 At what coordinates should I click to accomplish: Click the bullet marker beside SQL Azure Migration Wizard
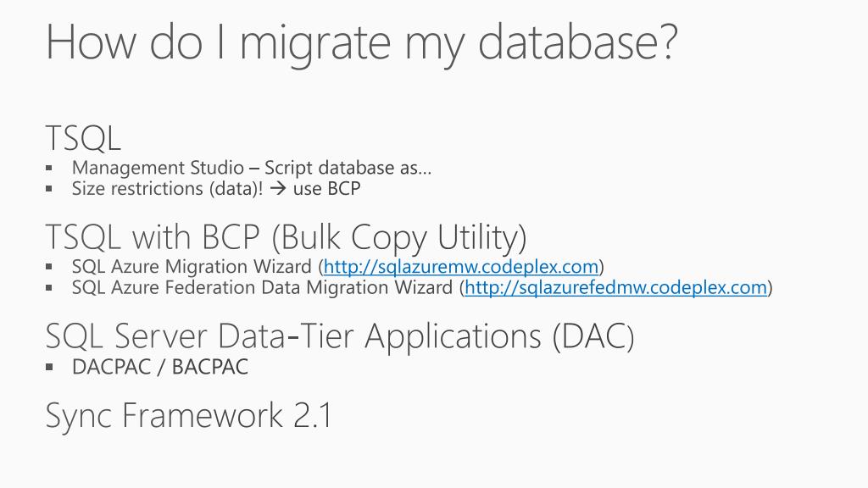pyautogui.click(x=48, y=267)
